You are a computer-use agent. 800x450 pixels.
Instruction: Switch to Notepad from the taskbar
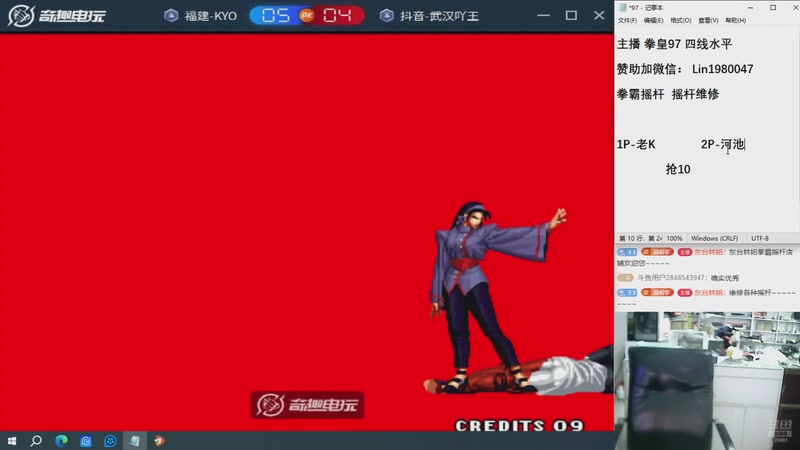click(135, 441)
